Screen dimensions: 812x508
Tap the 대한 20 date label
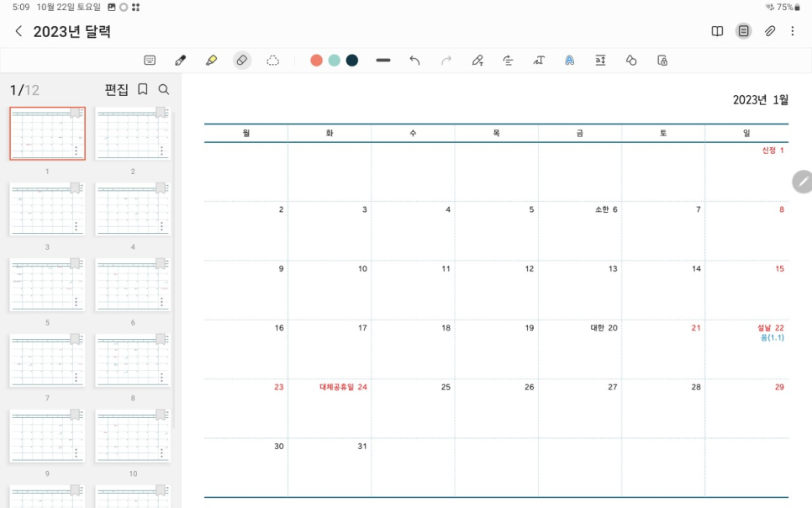coord(604,328)
